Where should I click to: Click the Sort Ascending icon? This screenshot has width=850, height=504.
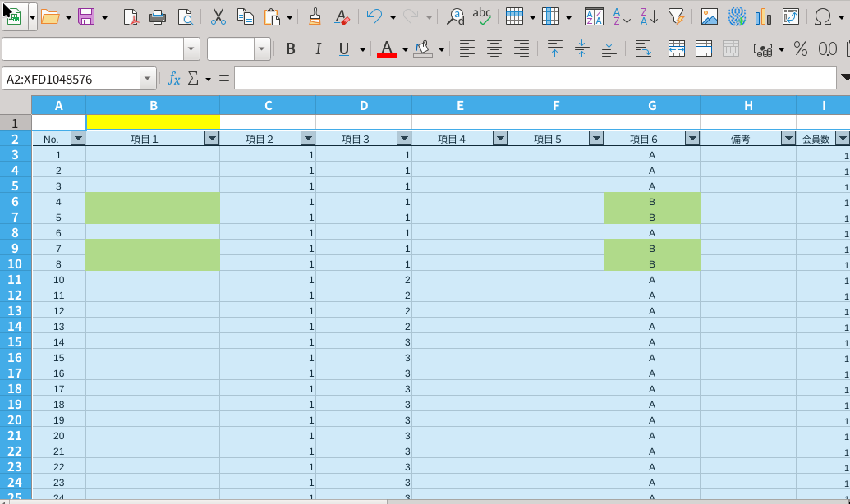[622, 16]
